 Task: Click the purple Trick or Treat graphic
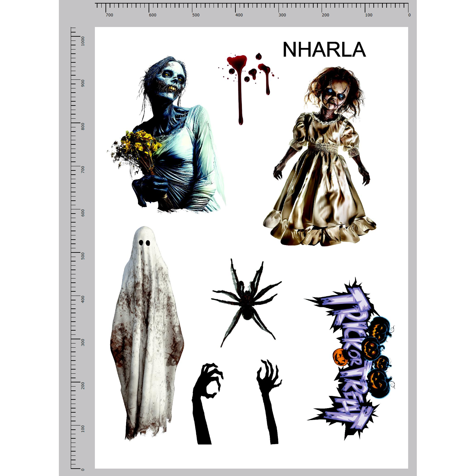coord(349,357)
